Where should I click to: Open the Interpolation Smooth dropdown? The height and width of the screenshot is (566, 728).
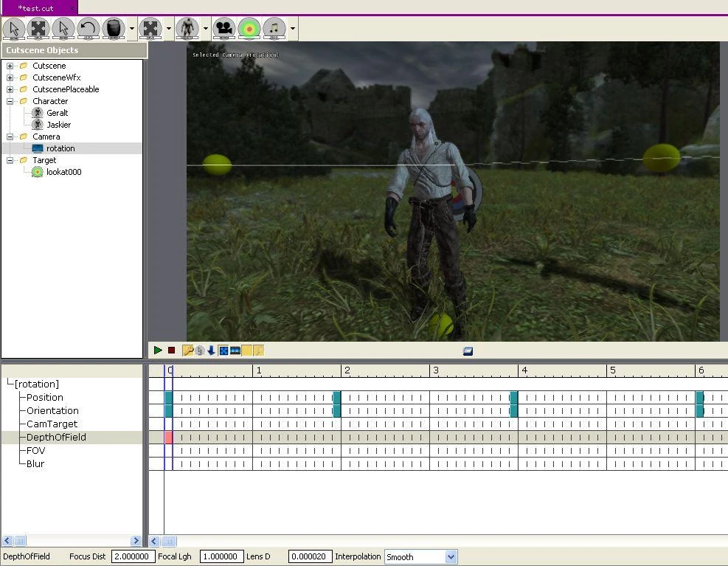tap(451, 556)
